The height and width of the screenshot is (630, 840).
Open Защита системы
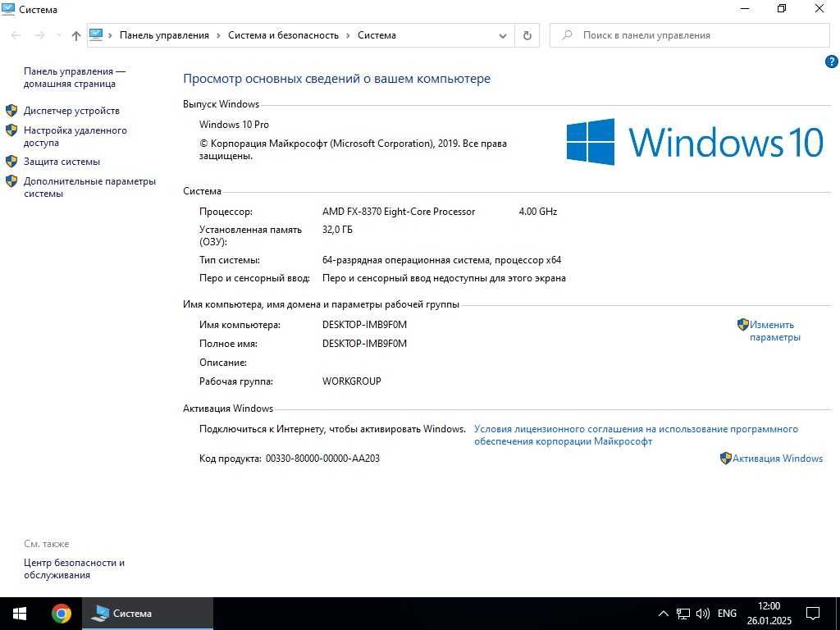pyautogui.click(x=62, y=162)
